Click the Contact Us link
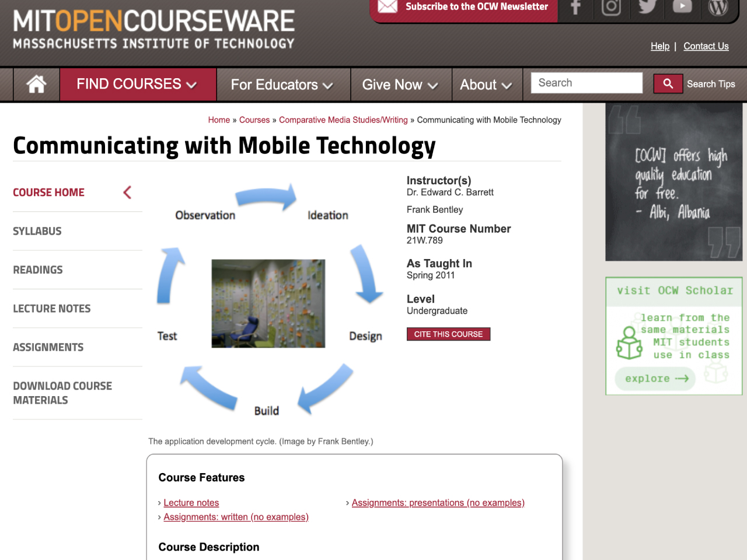 click(706, 46)
